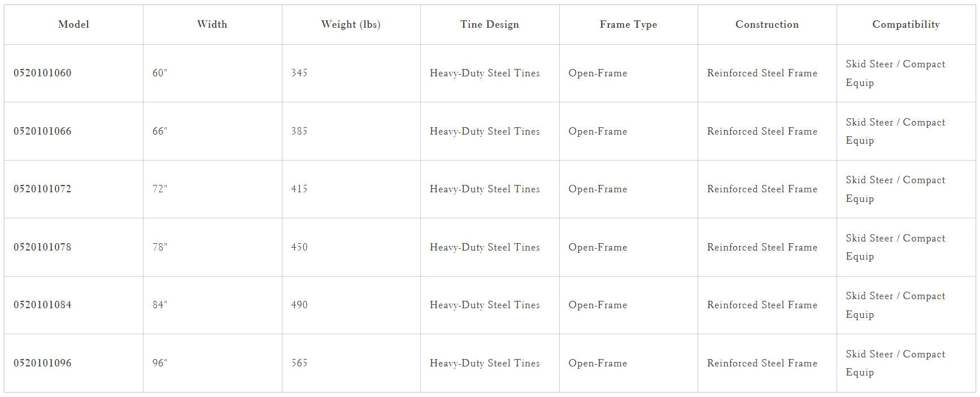Click the Compatibility column header
The image size is (980, 397).
tap(905, 24)
